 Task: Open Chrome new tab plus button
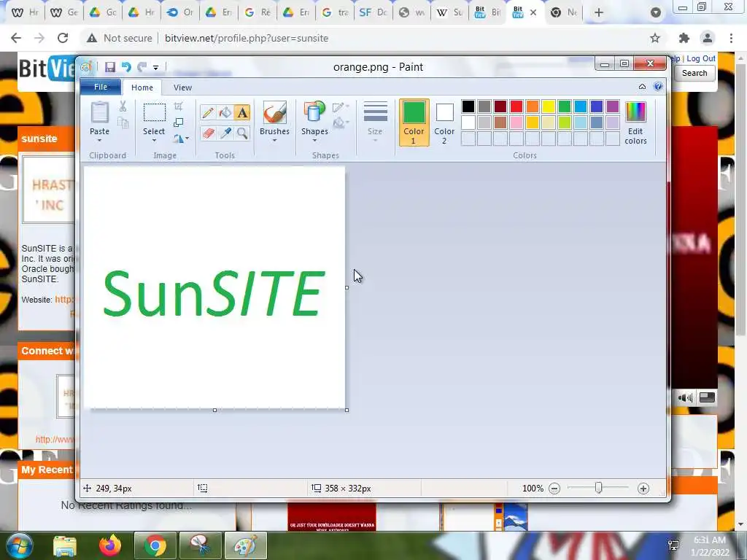[598, 13]
